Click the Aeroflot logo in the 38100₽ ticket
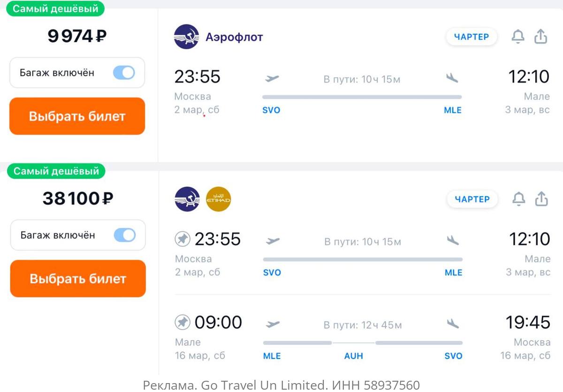 click(187, 199)
